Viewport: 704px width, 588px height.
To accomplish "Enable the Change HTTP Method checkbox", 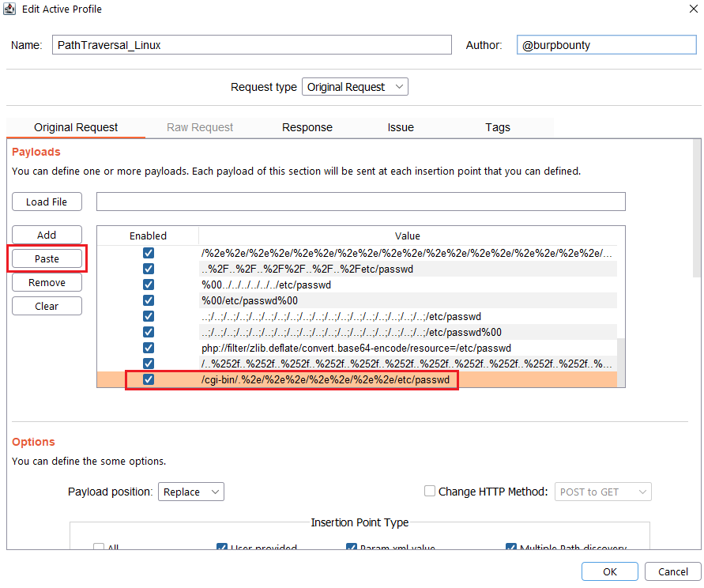I will click(430, 491).
